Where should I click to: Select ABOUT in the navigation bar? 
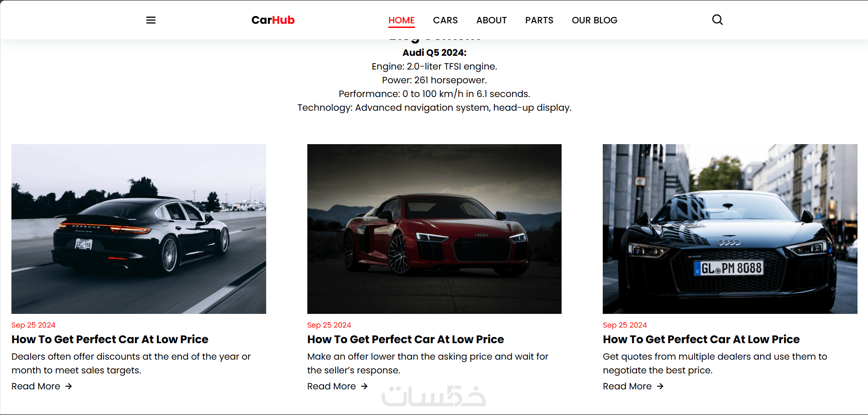492,20
